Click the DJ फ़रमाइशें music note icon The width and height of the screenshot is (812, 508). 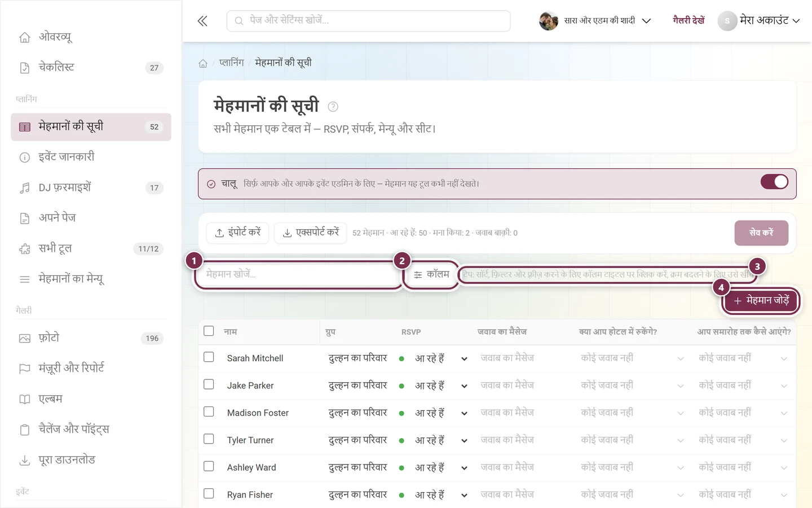pos(25,188)
